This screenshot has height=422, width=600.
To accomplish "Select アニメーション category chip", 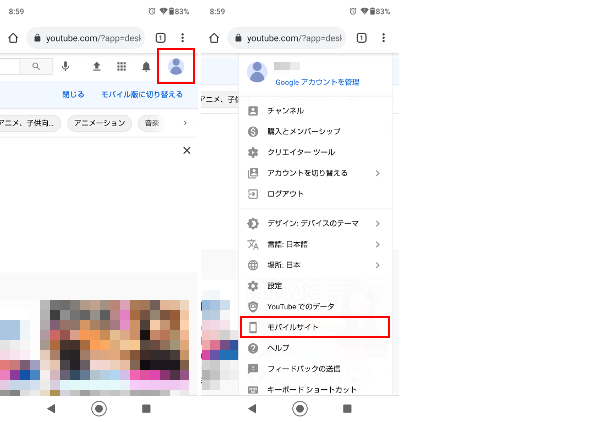I will point(99,123).
